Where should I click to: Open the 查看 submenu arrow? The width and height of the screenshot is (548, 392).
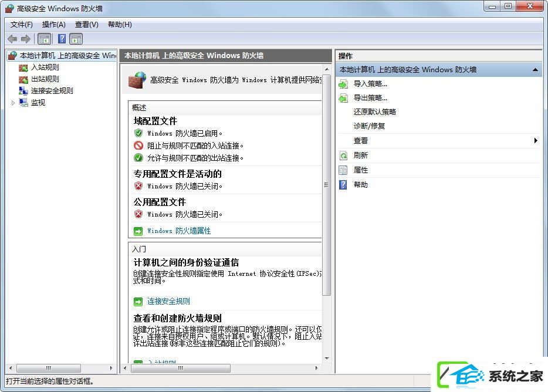[x=536, y=141]
